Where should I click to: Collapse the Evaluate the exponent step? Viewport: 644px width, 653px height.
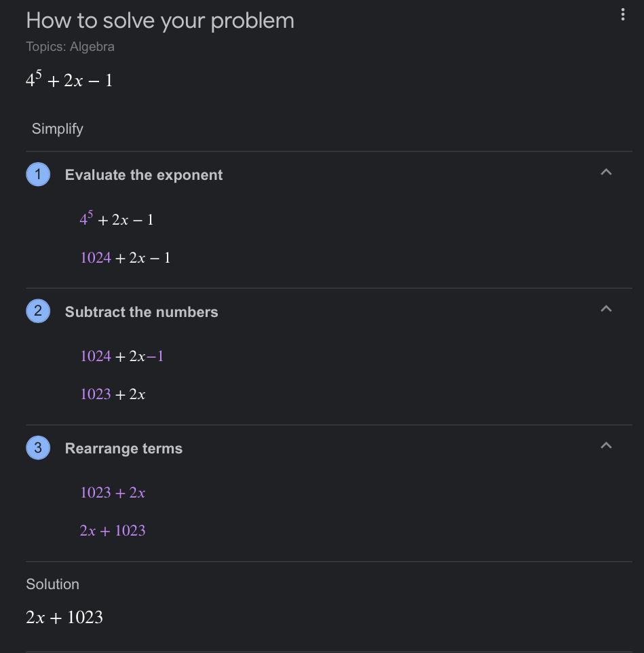606,172
